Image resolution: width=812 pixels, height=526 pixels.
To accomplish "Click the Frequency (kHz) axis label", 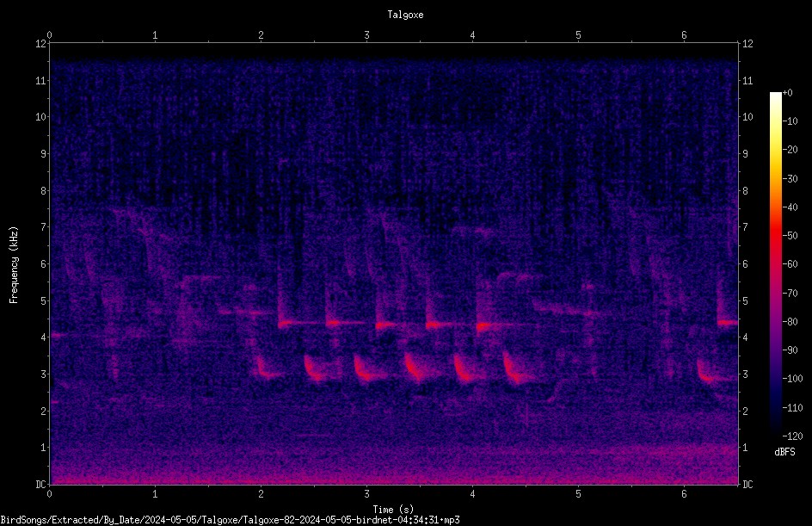I will pos(14,265).
